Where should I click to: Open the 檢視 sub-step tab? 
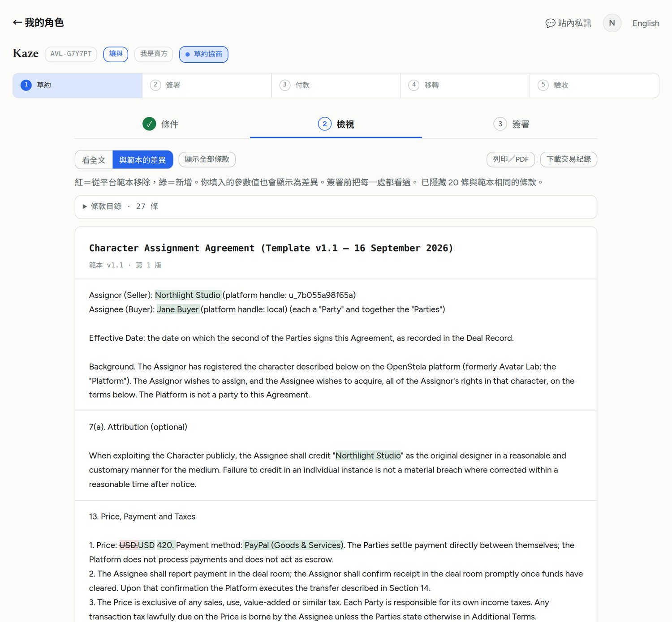coord(336,124)
